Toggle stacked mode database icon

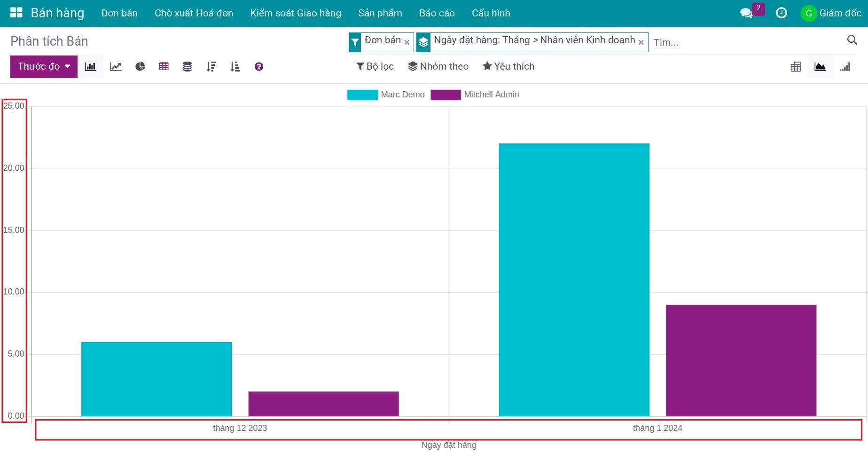click(x=187, y=67)
